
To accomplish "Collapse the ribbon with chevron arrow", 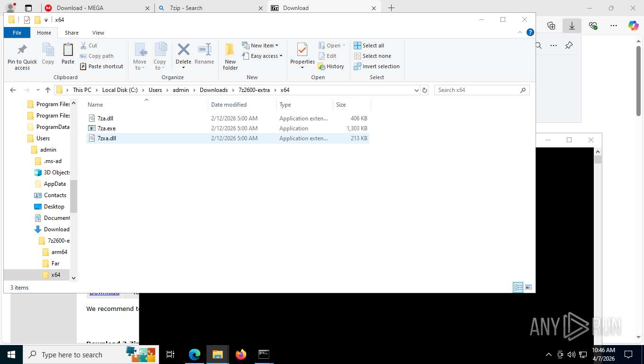I will click(x=520, y=33).
